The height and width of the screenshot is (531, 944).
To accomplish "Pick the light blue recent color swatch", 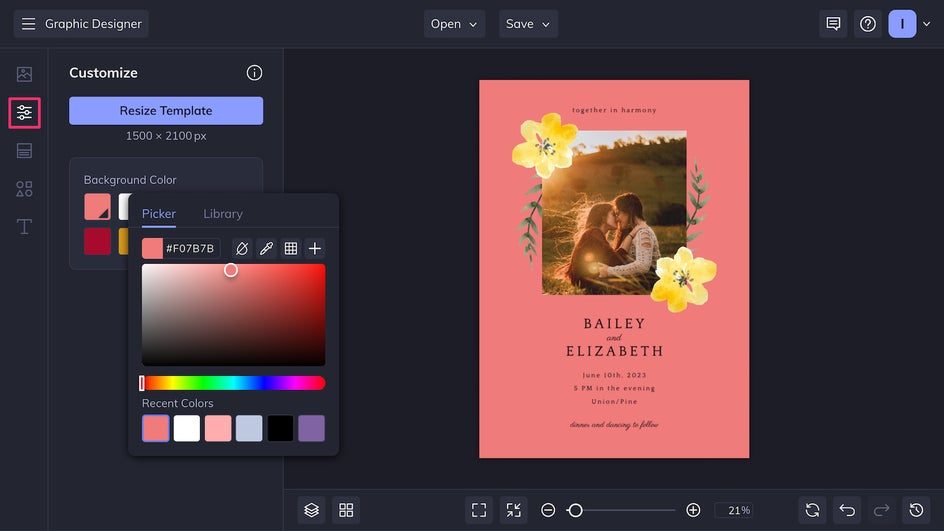I will (x=249, y=429).
